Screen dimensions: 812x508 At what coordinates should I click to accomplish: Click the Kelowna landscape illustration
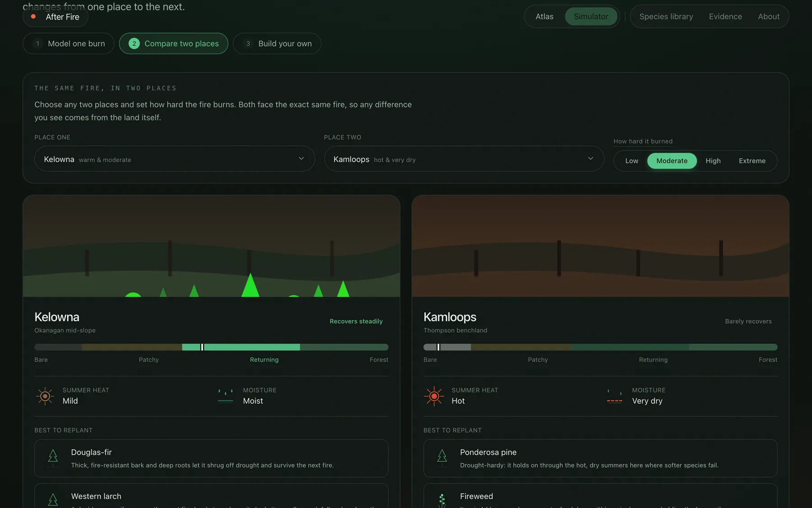[211, 246]
